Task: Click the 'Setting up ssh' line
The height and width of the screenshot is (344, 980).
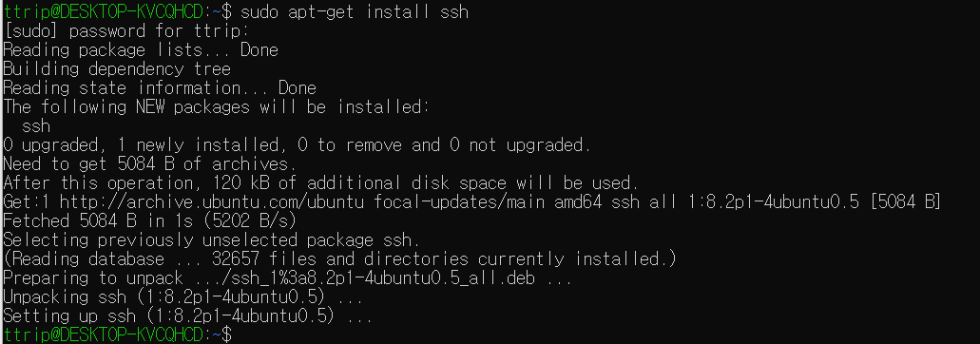Action: point(187,315)
